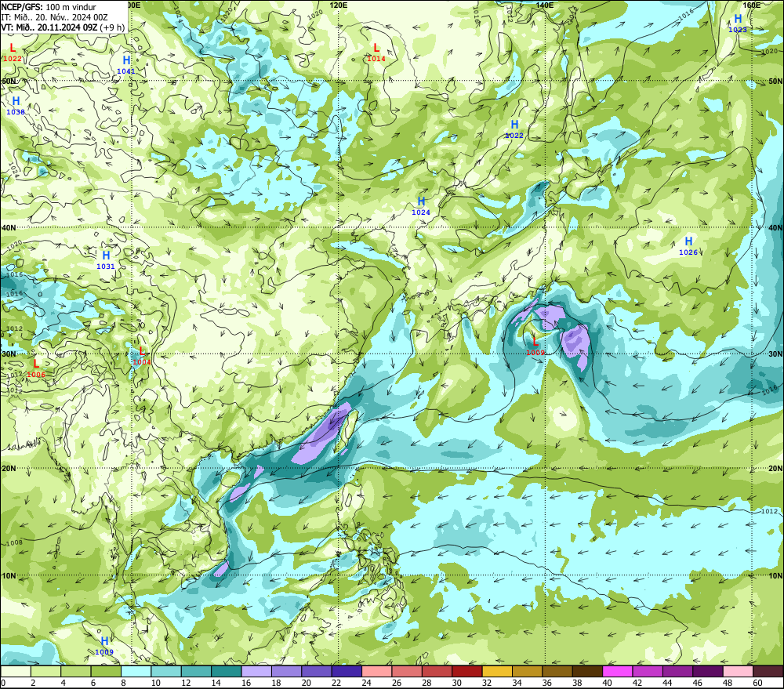784x689 pixels.
Task: Click the 160E longitude label
Action: [752, 5]
